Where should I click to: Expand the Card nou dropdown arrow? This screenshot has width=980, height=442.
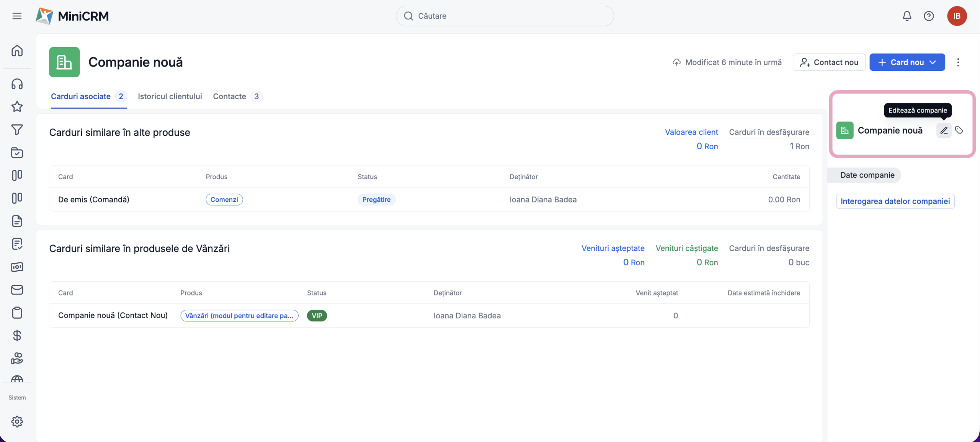click(x=933, y=62)
